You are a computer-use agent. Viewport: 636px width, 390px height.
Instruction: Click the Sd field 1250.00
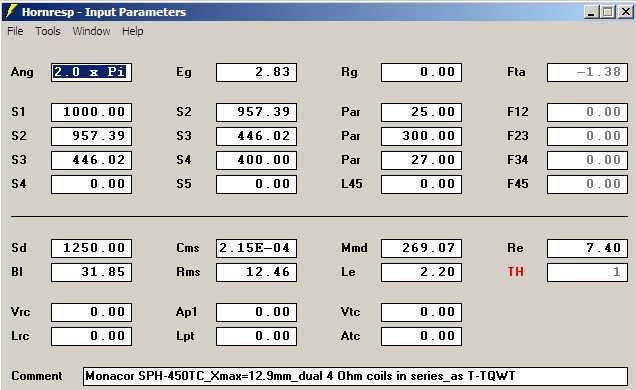(91, 249)
